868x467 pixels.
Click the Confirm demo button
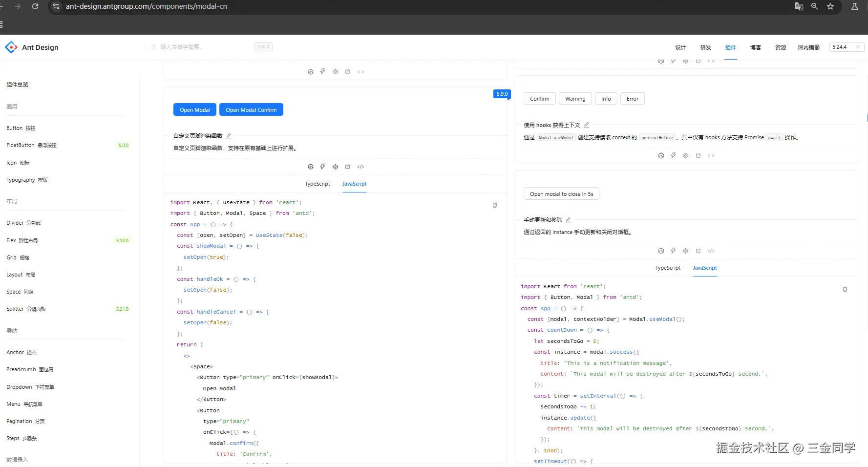[x=540, y=99]
